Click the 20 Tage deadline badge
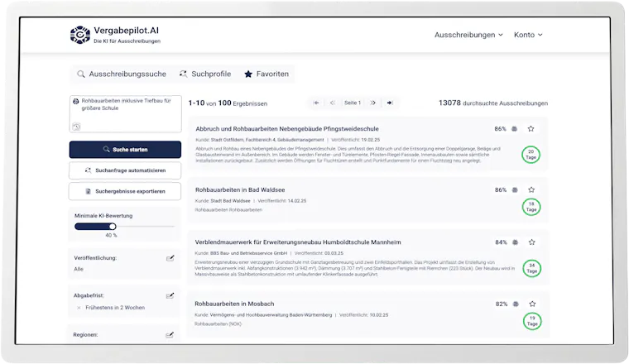This screenshot has height=364, width=629. click(x=531, y=155)
